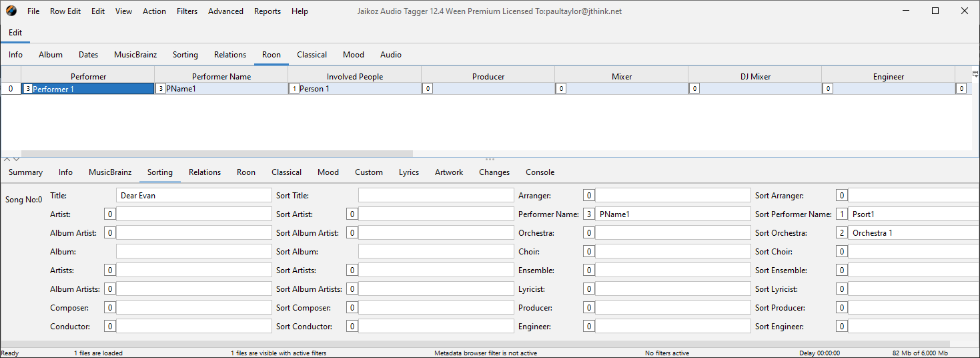Select the Artwork tab in lower panel
This screenshot has height=358, width=980.
click(449, 172)
